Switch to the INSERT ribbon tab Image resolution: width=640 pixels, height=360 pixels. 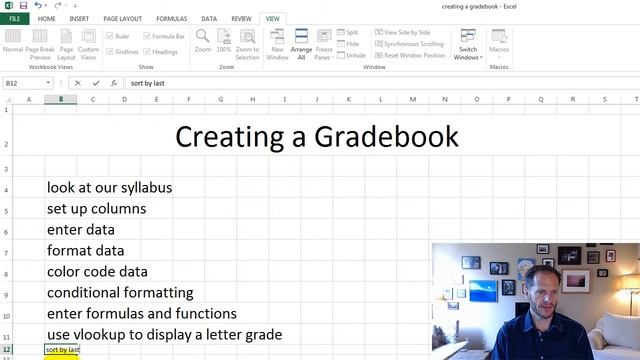pos(79,19)
